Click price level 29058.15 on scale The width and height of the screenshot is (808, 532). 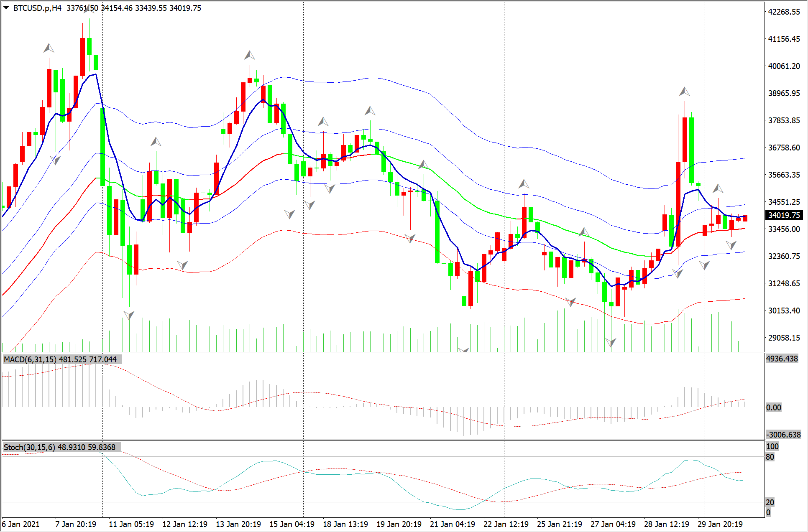(784, 338)
